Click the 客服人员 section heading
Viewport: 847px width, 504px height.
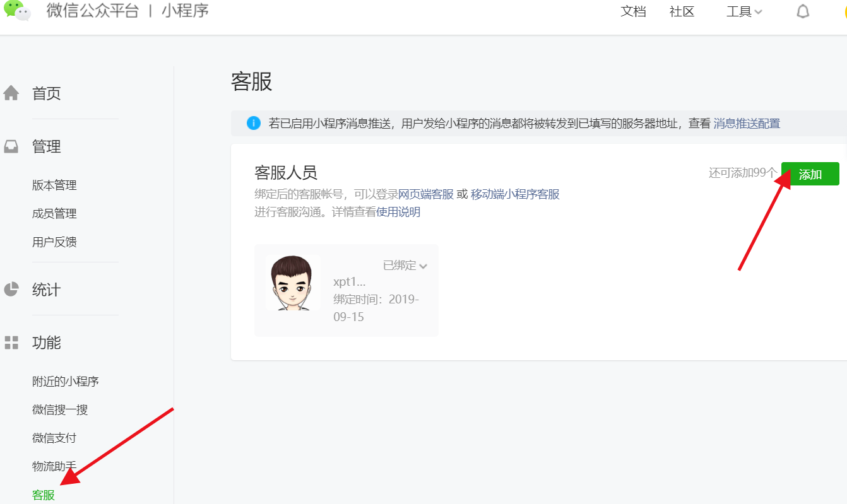(x=285, y=173)
